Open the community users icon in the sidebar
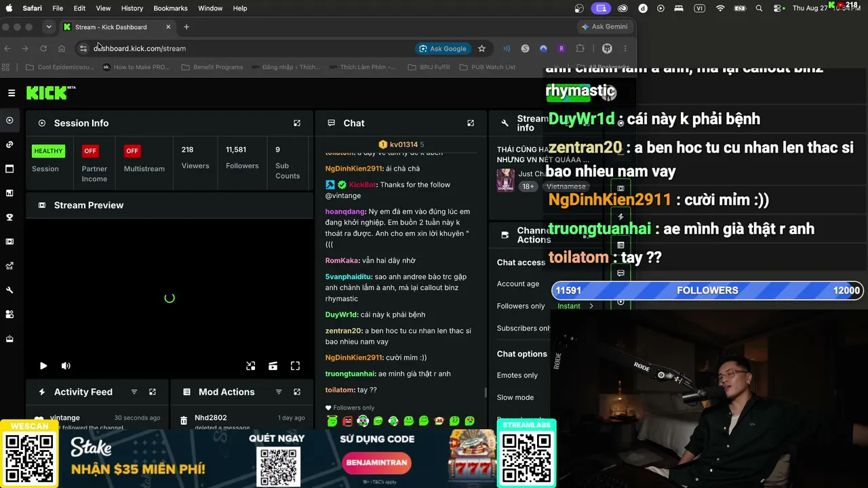The width and height of the screenshot is (868, 488). click(x=9, y=314)
